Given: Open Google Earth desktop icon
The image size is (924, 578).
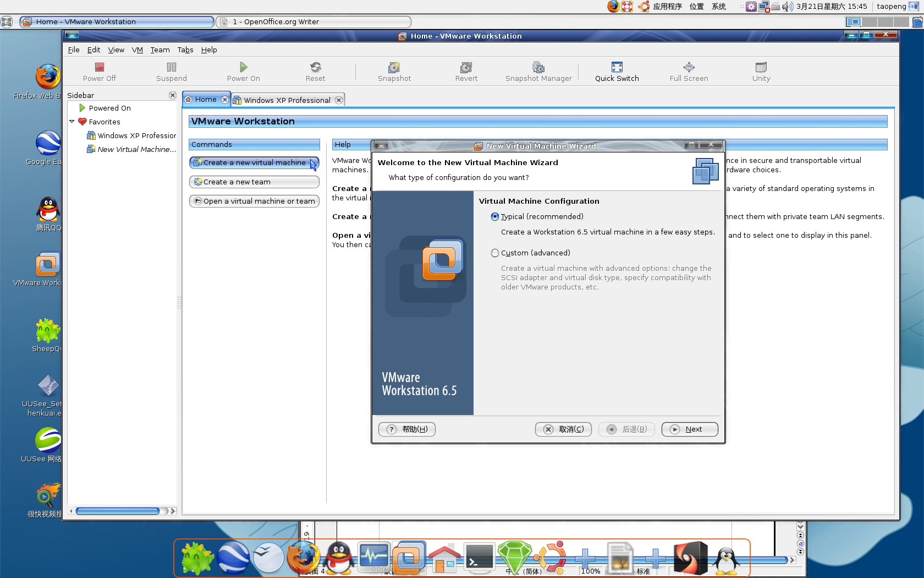Looking at the screenshot, I should (x=48, y=143).
